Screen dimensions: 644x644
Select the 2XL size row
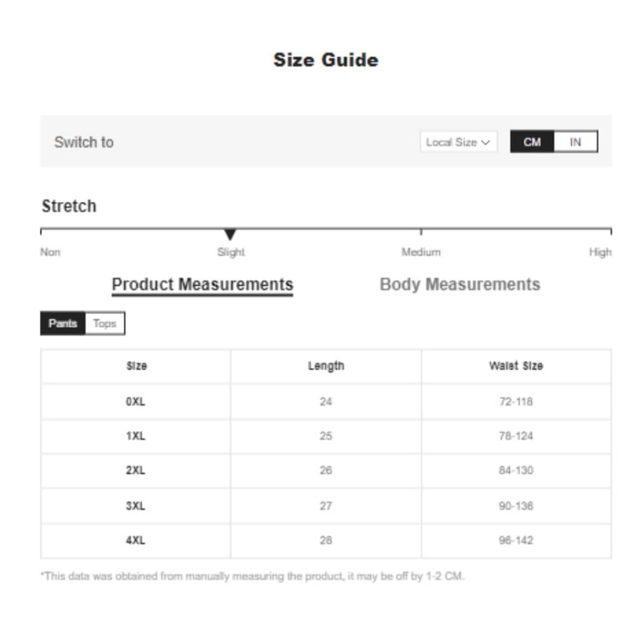[x=326, y=470]
